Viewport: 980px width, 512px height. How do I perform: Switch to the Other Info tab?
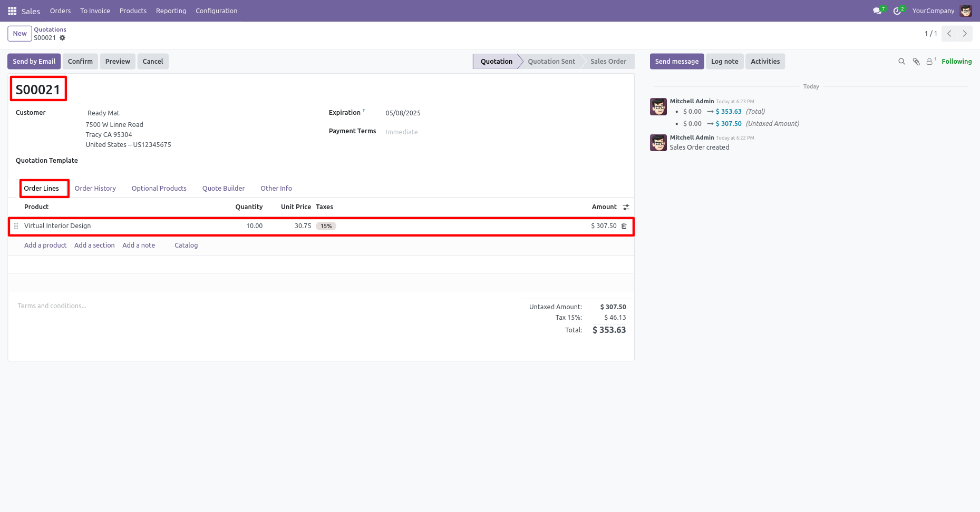[276, 189]
